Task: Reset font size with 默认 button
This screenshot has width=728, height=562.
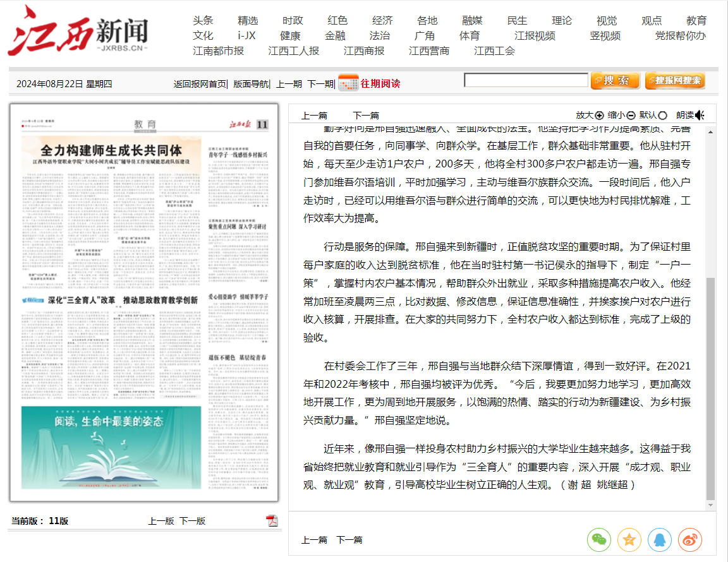Action: [x=653, y=115]
